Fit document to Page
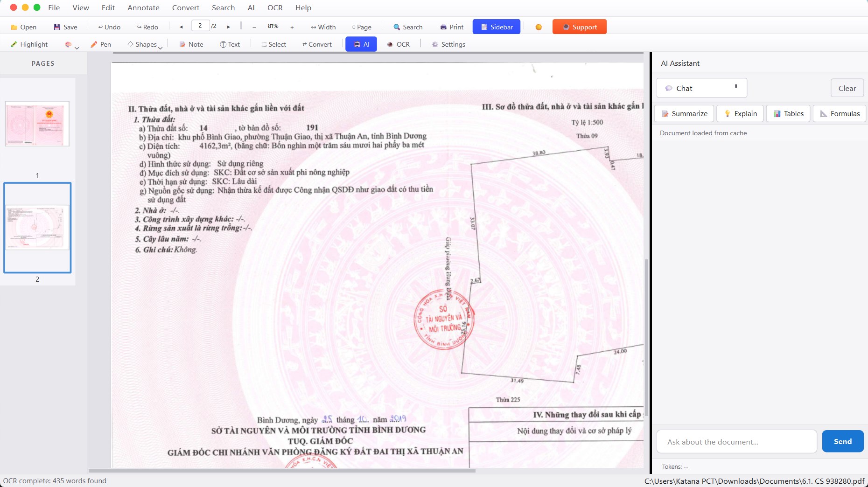The width and height of the screenshot is (868, 487). point(362,27)
